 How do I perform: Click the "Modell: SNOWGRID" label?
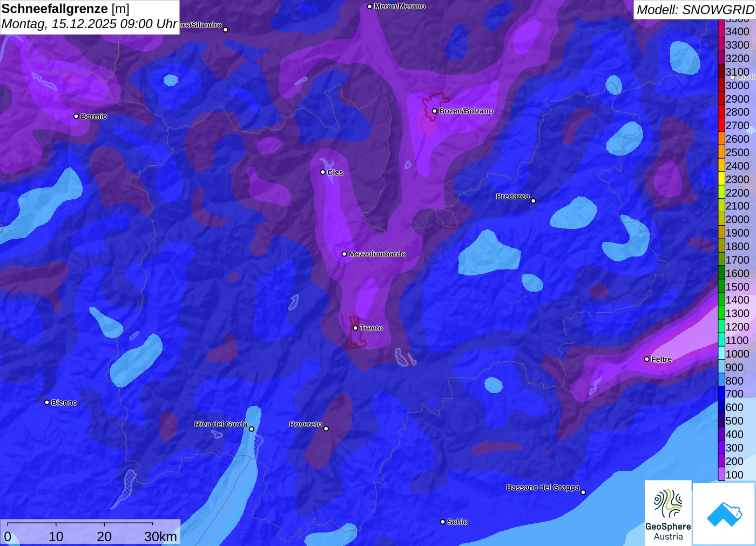695,10
